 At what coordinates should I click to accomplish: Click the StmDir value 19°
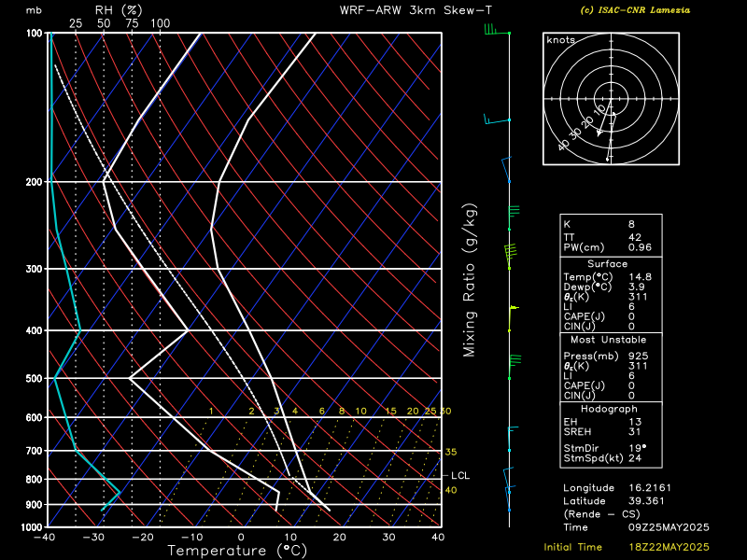tap(637, 448)
